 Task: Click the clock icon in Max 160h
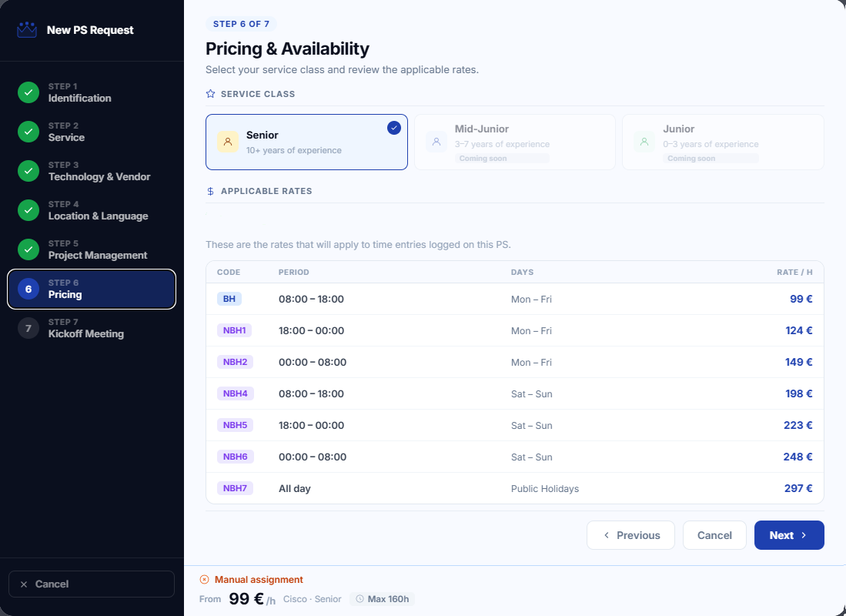click(359, 599)
